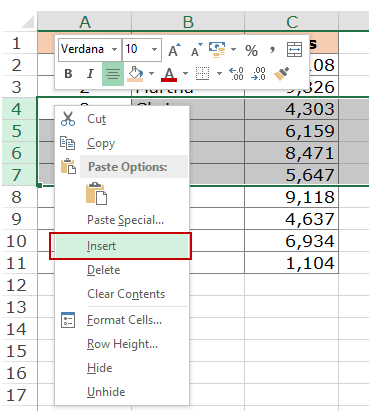Image resolution: width=373 pixels, height=411 pixels.
Task: Click cell containing 6,159
Action: [x=292, y=131]
